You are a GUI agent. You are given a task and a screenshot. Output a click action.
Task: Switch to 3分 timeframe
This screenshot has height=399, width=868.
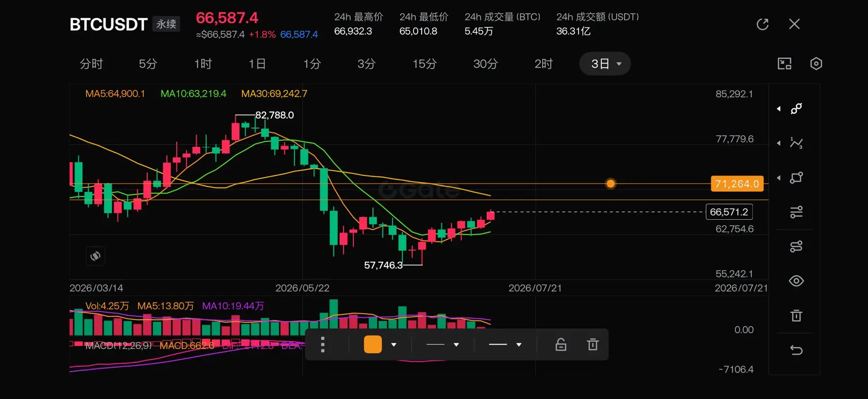(x=366, y=64)
